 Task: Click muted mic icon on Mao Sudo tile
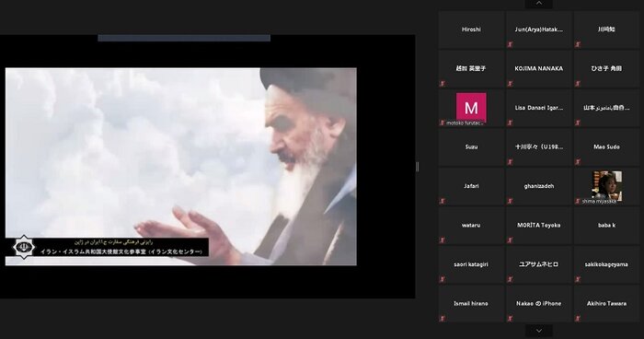pyautogui.click(x=578, y=162)
